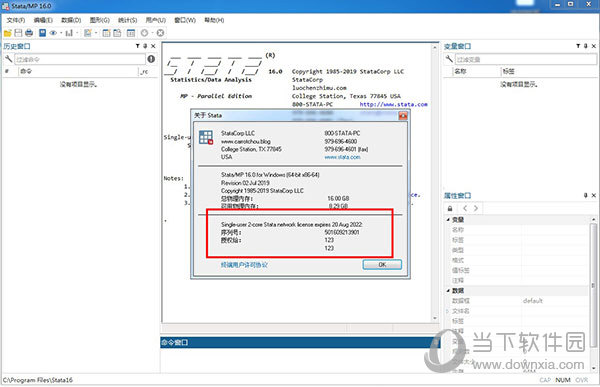Click Results window scrollbar down arrow
This screenshot has height=387, width=600.
[435, 318]
